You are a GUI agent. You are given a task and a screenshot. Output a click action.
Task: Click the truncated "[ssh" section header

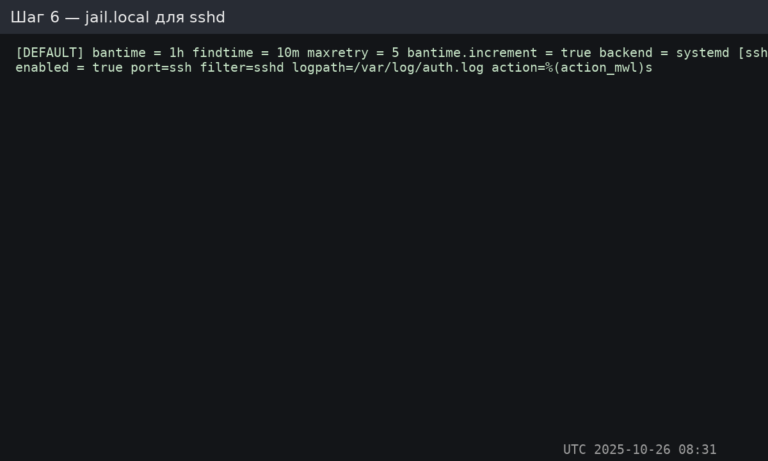click(x=751, y=52)
